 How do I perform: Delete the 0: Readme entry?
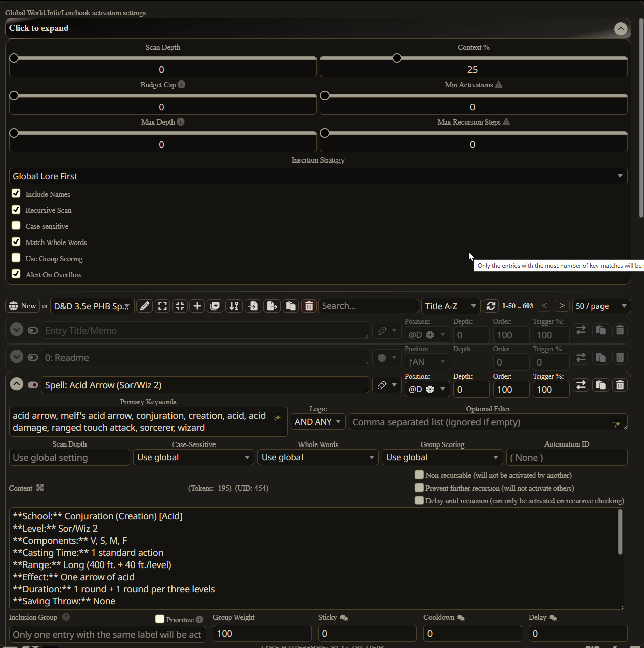point(620,357)
